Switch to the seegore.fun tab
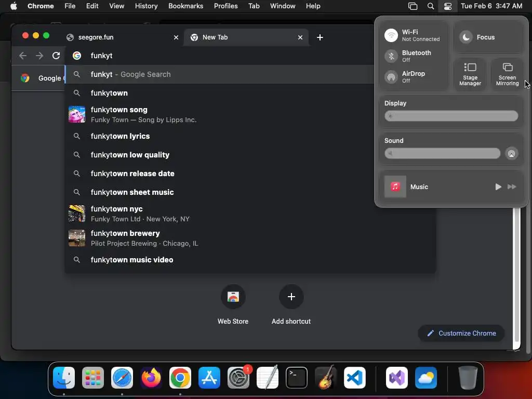 click(x=122, y=37)
